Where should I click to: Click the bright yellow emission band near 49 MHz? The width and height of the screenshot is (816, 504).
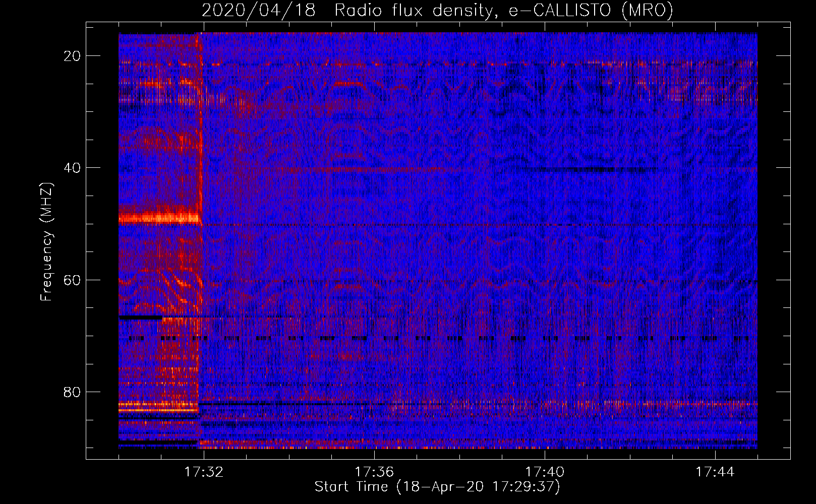pos(160,218)
